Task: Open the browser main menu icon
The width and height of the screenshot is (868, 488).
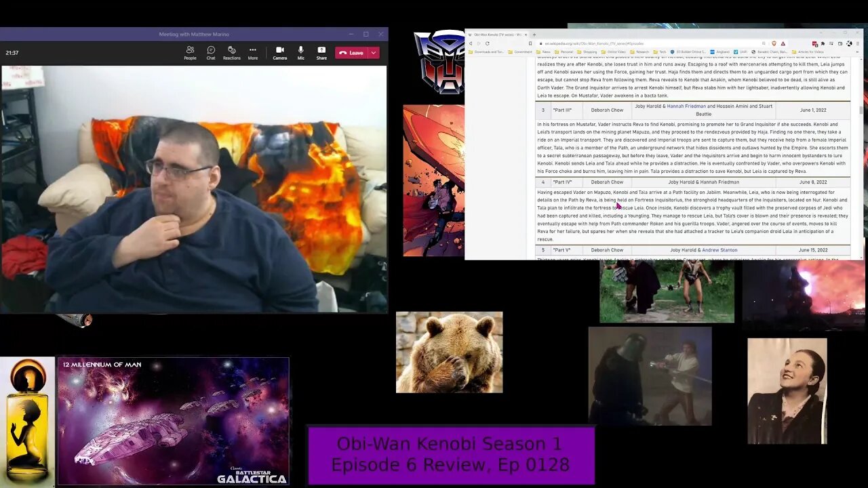Action: (858, 43)
